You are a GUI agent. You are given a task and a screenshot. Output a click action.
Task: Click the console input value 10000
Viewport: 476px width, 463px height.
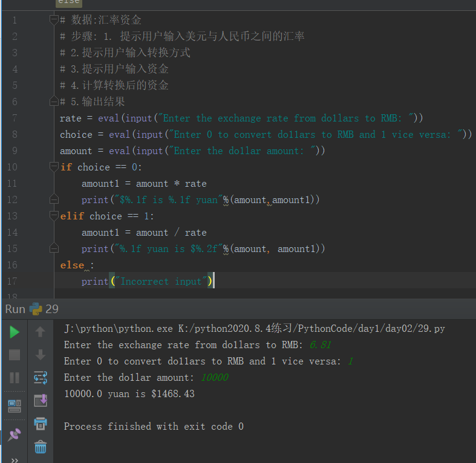click(x=214, y=377)
